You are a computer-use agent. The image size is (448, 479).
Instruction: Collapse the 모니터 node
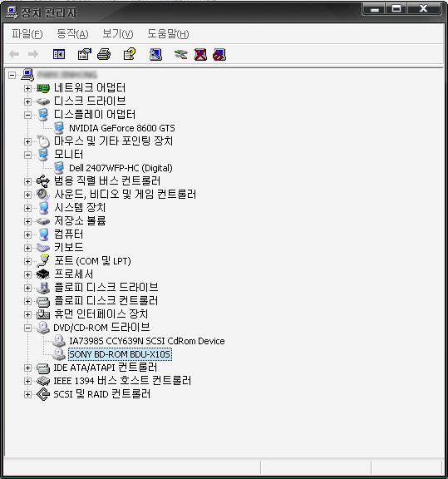(27, 155)
